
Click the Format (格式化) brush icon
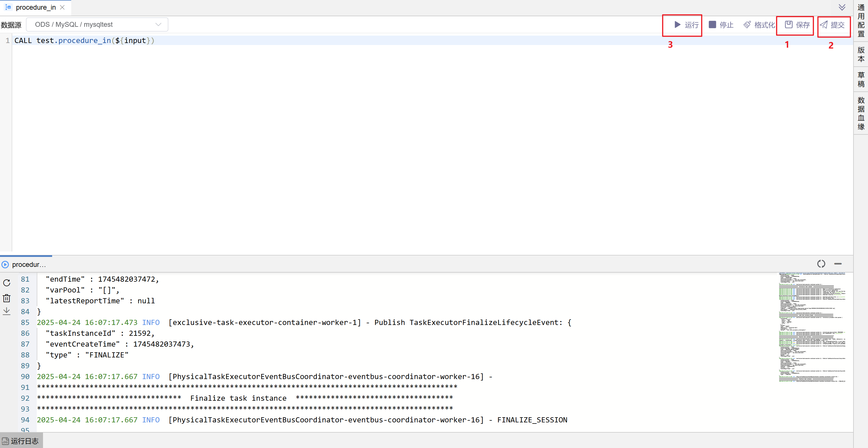(x=747, y=24)
